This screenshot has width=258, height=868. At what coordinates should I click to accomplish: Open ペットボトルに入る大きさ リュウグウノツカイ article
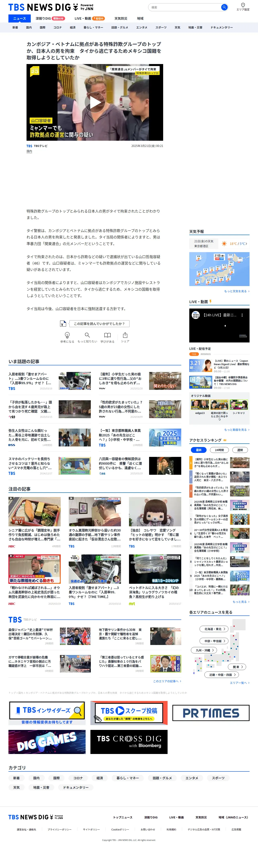click(155, 580)
